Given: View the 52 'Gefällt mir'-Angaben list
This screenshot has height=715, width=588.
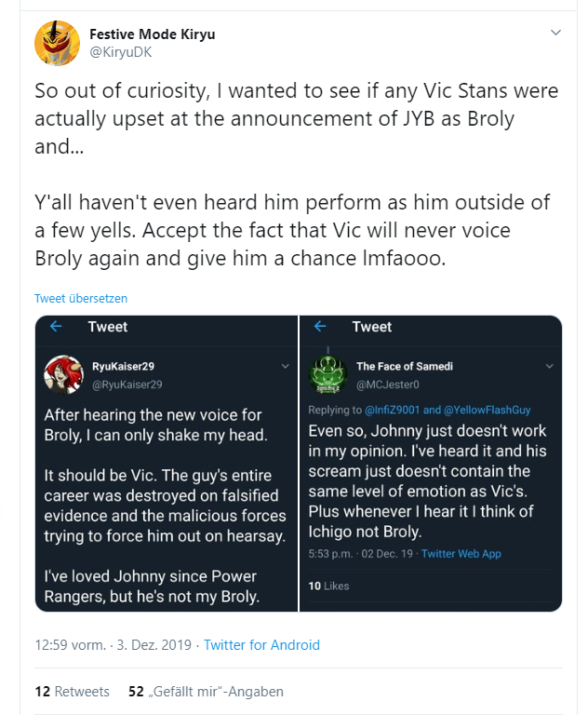Looking at the screenshot, I should (x=206, y=692).
